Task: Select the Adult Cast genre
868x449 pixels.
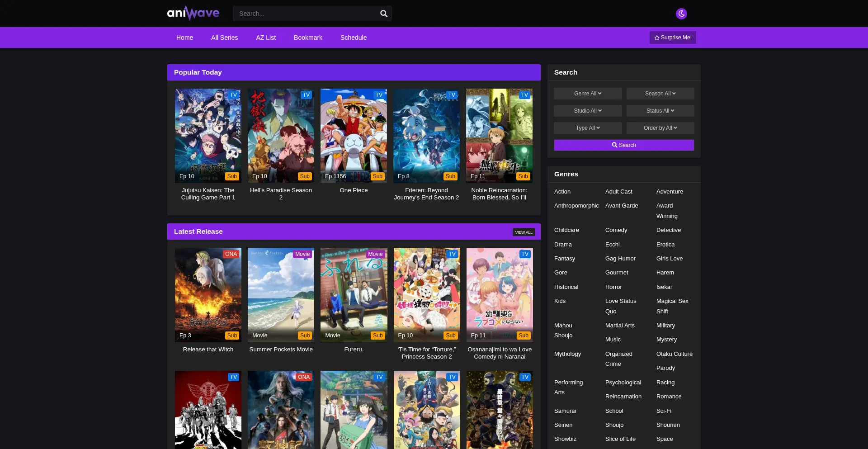Action: tap(618, 192)
